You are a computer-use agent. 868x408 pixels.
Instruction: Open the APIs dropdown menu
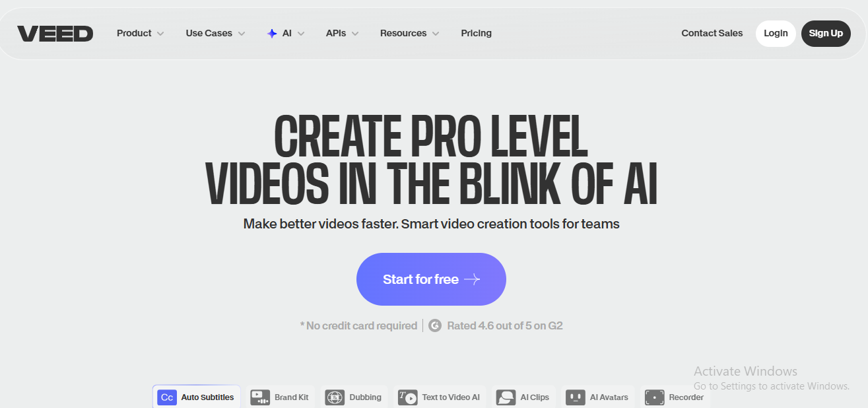(342, 33)
